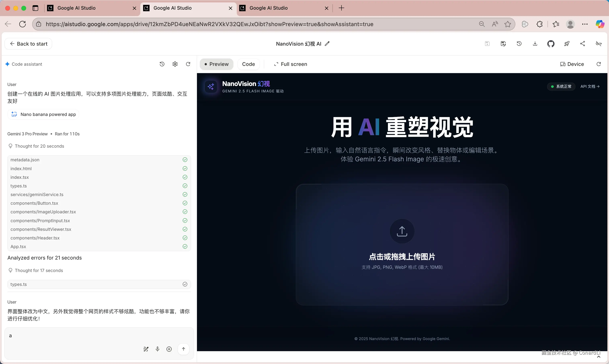Click the microphone icon in prompt box
The height and width of the screenshot is (364, 609).
click(x=158, y=349)
